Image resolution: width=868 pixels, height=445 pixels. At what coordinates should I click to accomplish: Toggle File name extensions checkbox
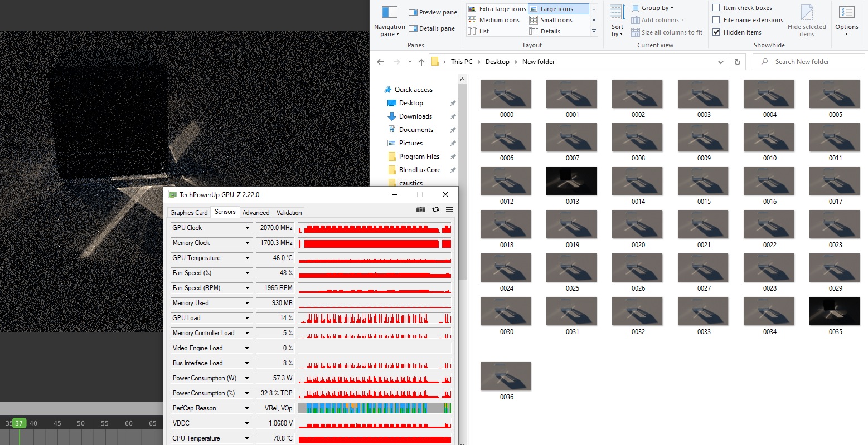pyautogui.click(x=716, y=20)
